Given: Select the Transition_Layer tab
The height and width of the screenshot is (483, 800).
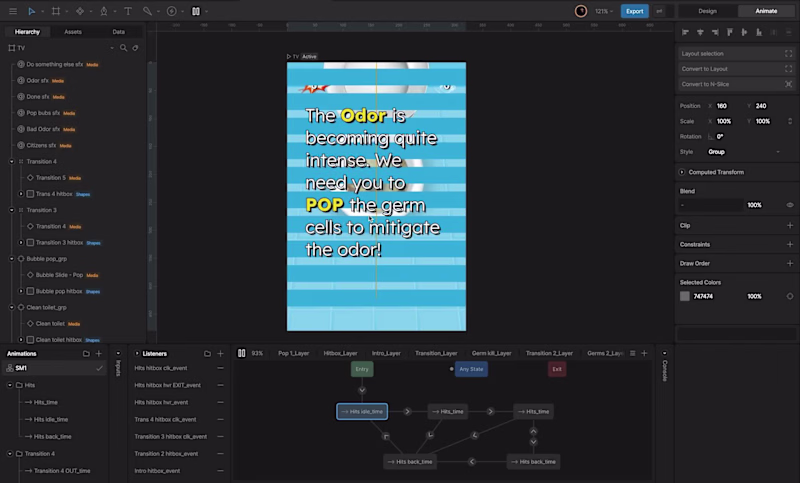Looking at the screenshot, I should click(436, 353).
